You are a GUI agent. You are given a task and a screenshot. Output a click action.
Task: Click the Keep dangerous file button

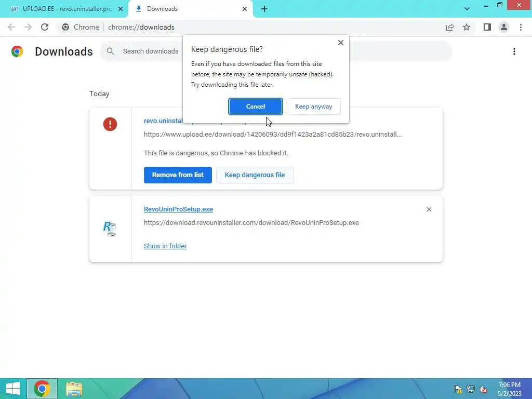pyautogui.click(x=255, y=175)
